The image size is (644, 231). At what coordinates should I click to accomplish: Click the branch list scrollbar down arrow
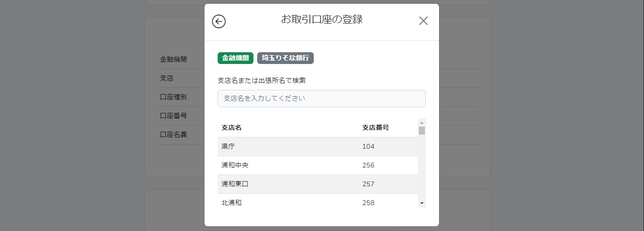coord(422,203)
